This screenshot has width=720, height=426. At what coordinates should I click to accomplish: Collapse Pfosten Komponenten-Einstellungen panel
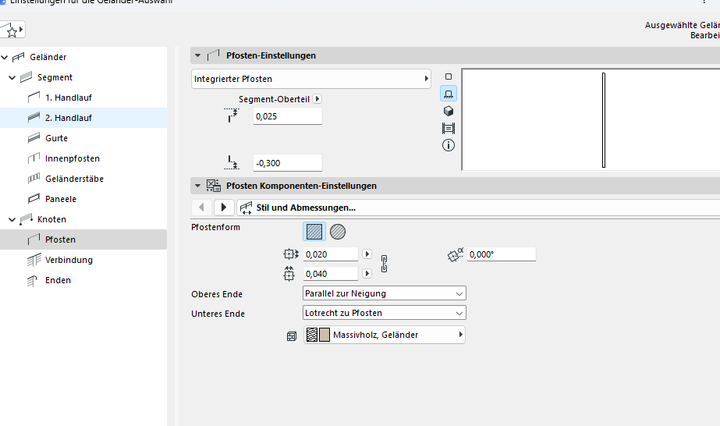(x=198, y=186)
